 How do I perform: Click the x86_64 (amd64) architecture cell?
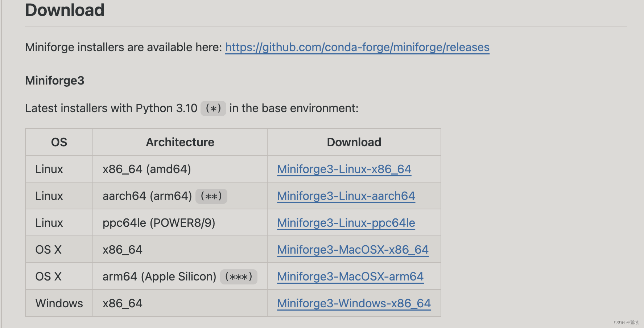tap(146, 169)
